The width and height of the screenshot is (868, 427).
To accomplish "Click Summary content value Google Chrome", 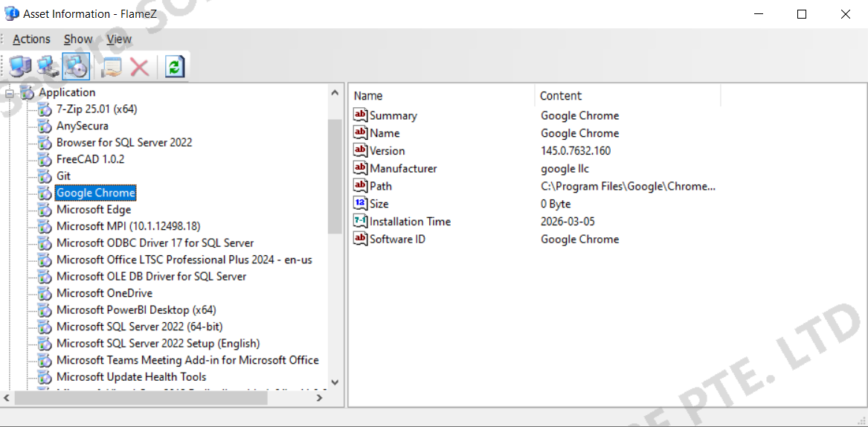I will [579, 115].
